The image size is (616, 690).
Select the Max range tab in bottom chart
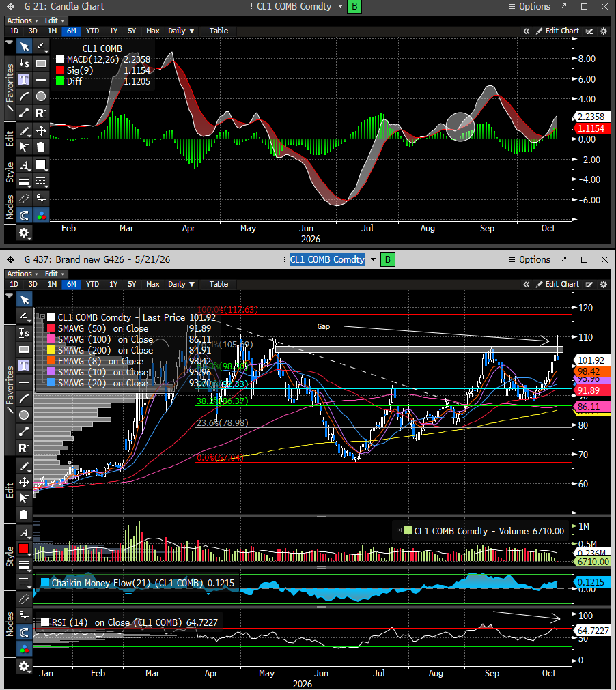(152, 285)
